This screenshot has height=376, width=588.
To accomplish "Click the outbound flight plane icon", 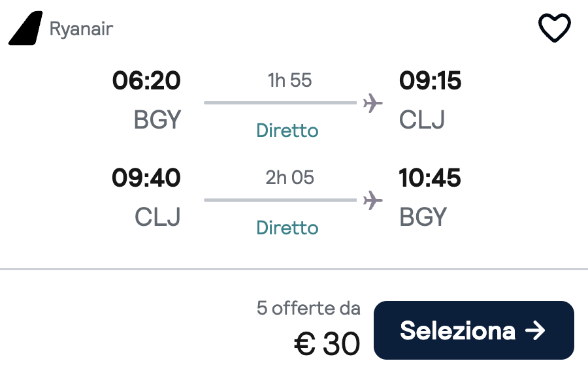I will click(373, 102).
